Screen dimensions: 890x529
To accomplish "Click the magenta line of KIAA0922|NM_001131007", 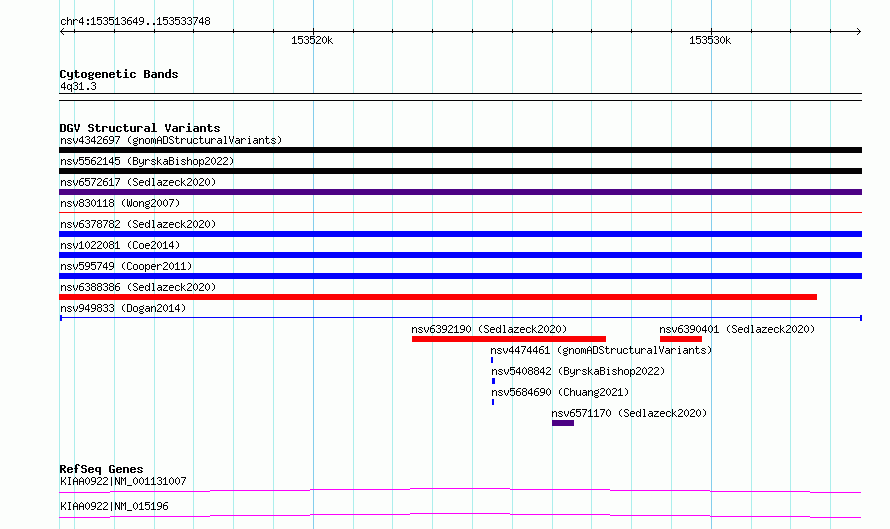I will pyautogui.click(x=460, y=490).
